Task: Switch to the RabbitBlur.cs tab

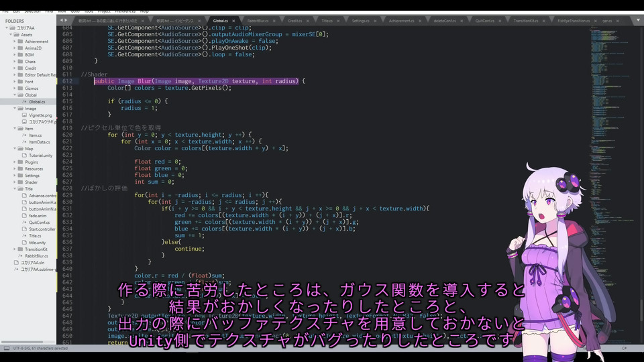Action: click(258, 21)
